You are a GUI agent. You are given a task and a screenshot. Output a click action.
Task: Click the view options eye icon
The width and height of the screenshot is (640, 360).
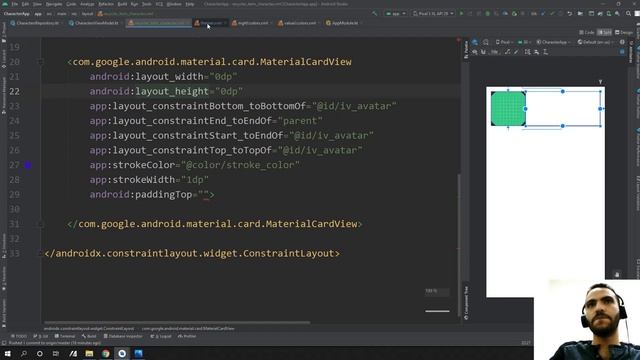(475, 52)
